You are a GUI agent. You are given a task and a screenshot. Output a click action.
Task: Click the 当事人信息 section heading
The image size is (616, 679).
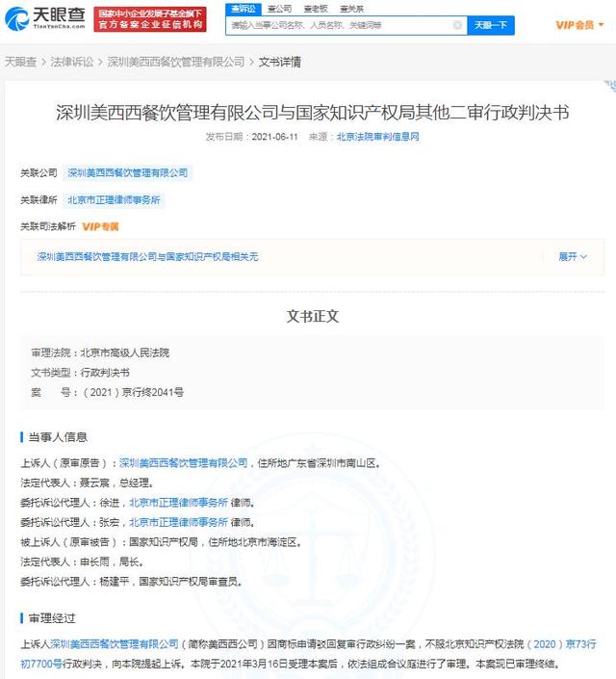[58, 437]
